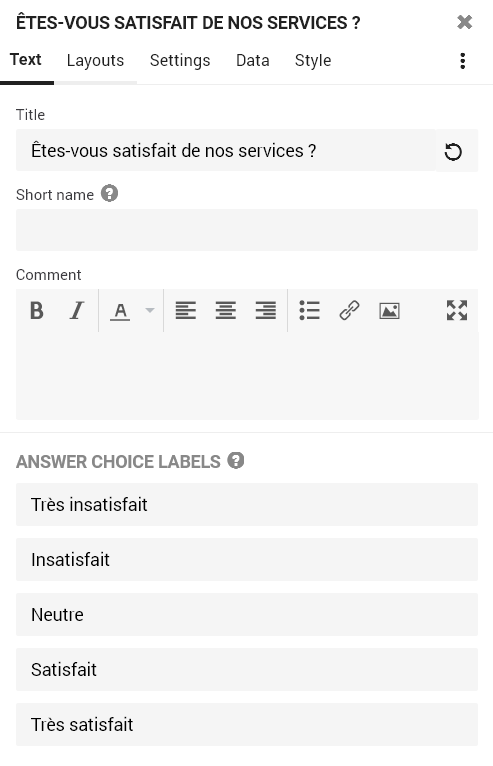Click the text color A button

point(120,311)
